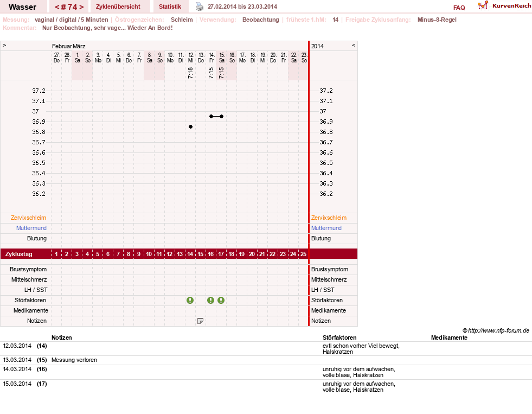Click the 'Minus-8-Regel' value

tap(437, 20)
